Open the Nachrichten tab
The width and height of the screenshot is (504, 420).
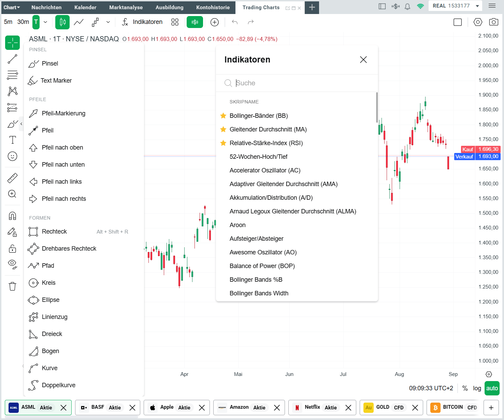click(46, 7)
